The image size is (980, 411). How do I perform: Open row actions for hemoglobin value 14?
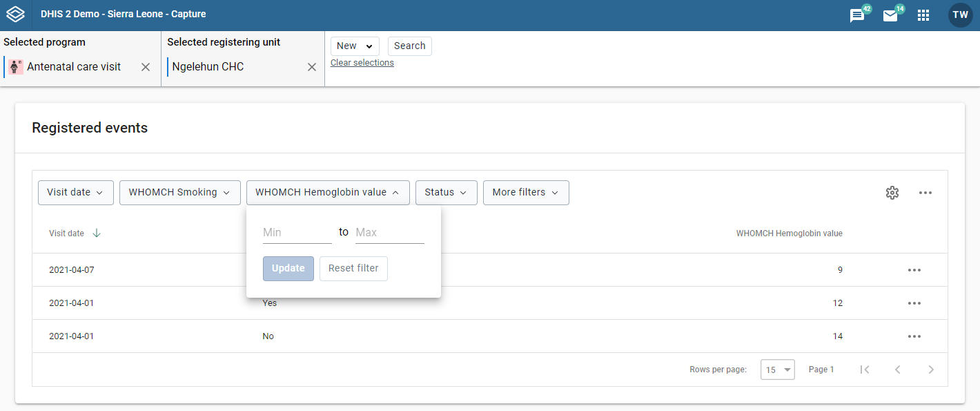tap(914, 336)
